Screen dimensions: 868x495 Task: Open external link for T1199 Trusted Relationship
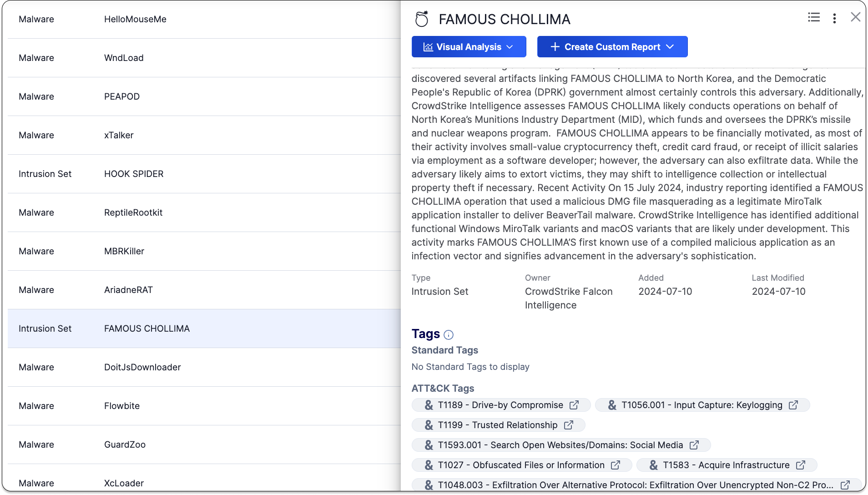[x=569, y=425]
